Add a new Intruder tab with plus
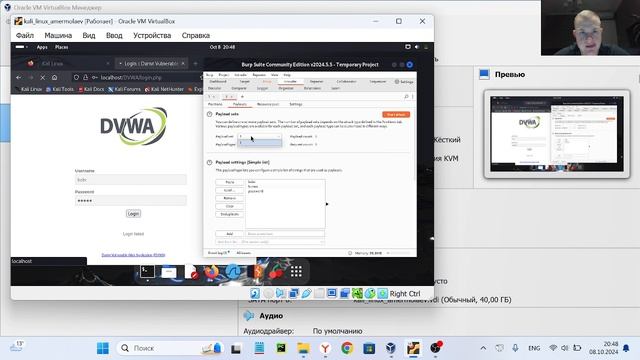640x360 pixels. pos(242,97)
